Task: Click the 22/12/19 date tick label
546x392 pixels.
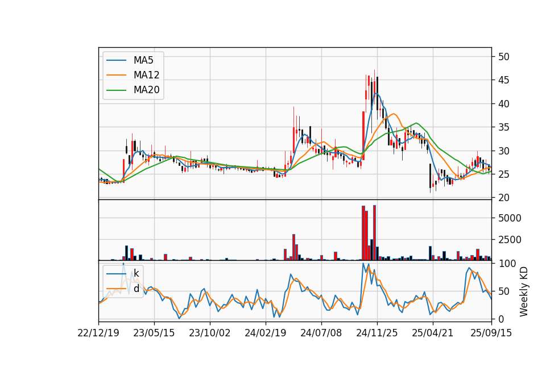Action: pyautogui.click(x=98, y=333)
